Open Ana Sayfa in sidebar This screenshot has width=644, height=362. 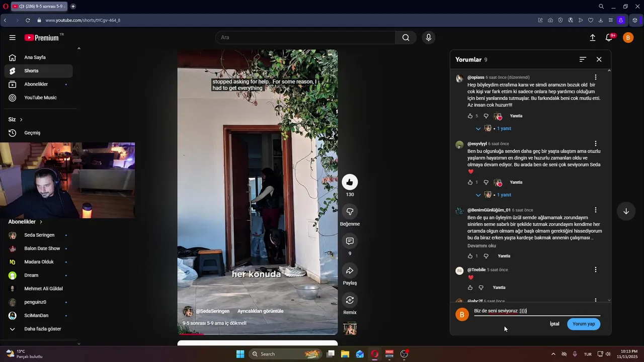[x=38, y=57]
